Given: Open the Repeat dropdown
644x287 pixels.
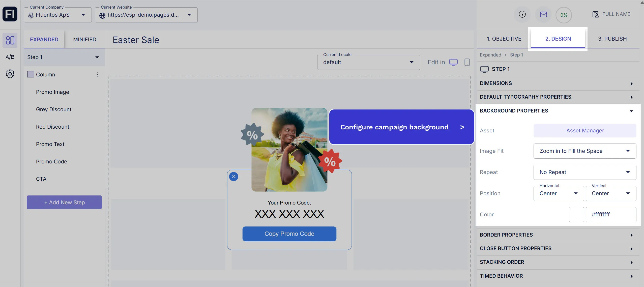Looking at the screenshot, I should pyautogui.click(x=585, y=172).
